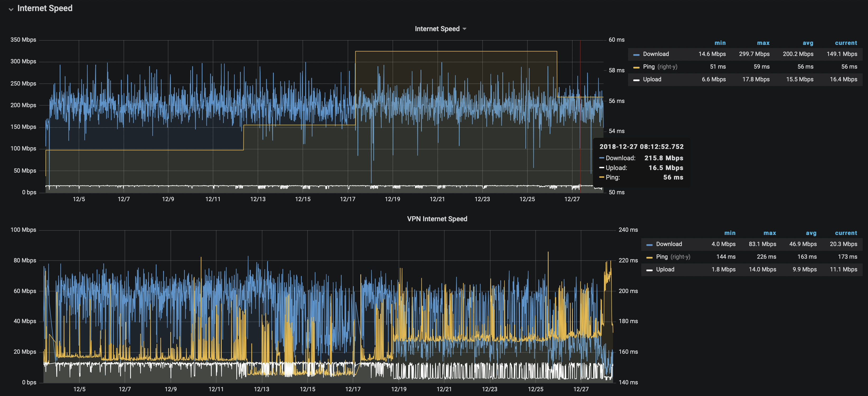868x396 pixels.
Task: Sort Internet Speed legend by max column
Action: click(763, 43)
